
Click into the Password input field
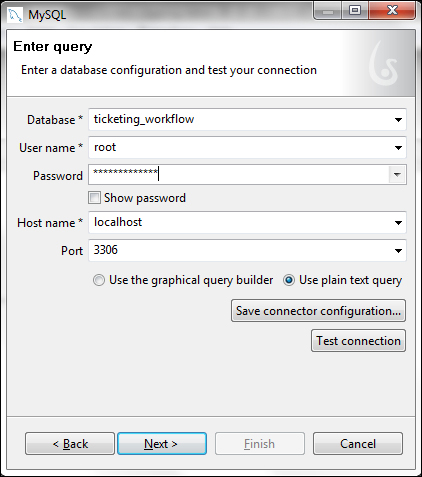click(x=239, y=174)
